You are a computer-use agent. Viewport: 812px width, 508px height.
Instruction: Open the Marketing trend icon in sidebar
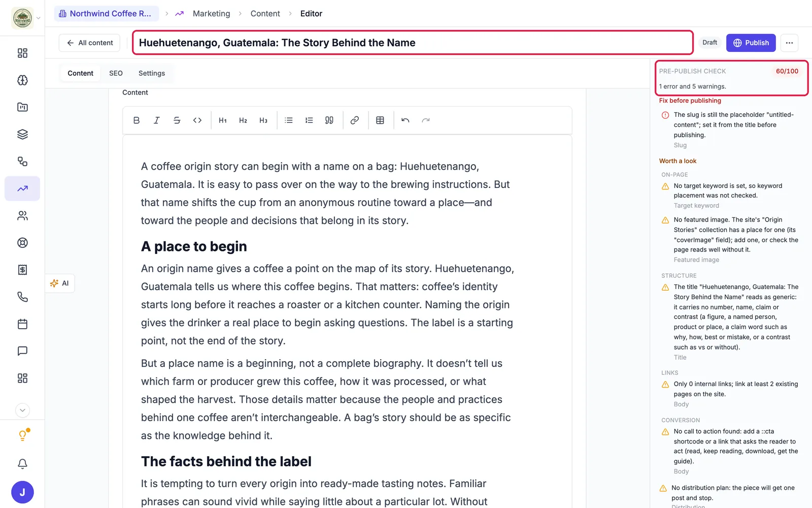(22, 188)
